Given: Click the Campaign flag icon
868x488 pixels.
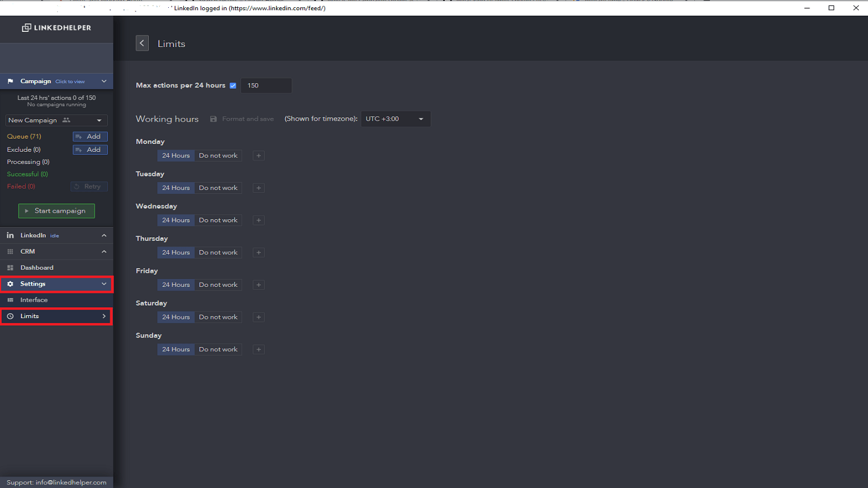Looking at the screenshot, I should [10, 81].
